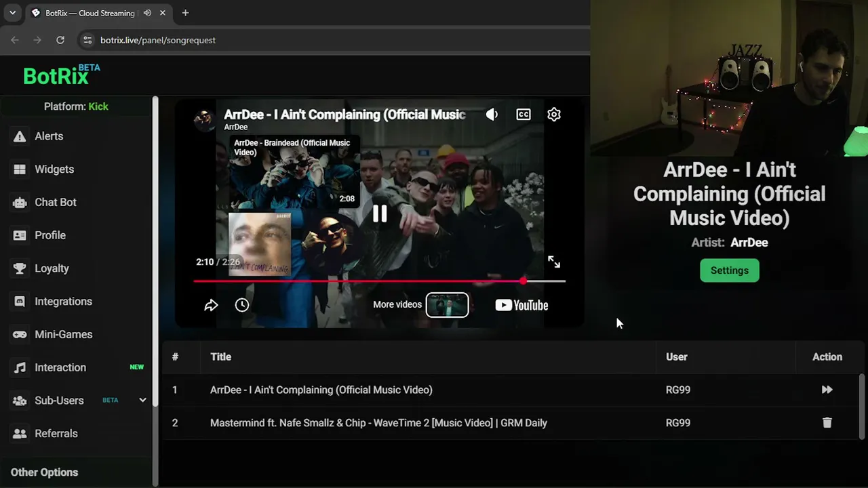Open the Referrals sidebar item

tap(56, 434)
